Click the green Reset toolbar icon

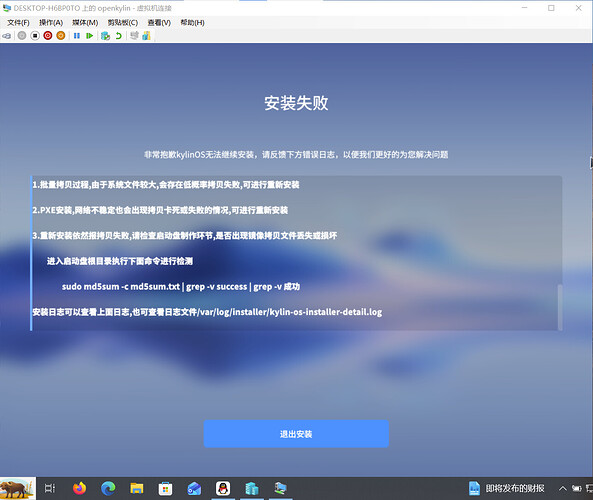90,36
